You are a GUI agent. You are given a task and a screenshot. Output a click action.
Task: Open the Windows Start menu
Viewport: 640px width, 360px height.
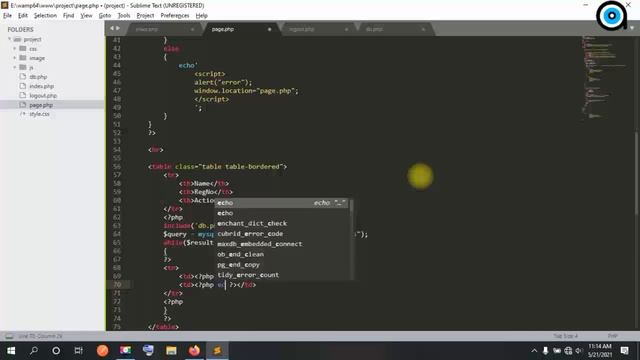(x=11, y=351)
